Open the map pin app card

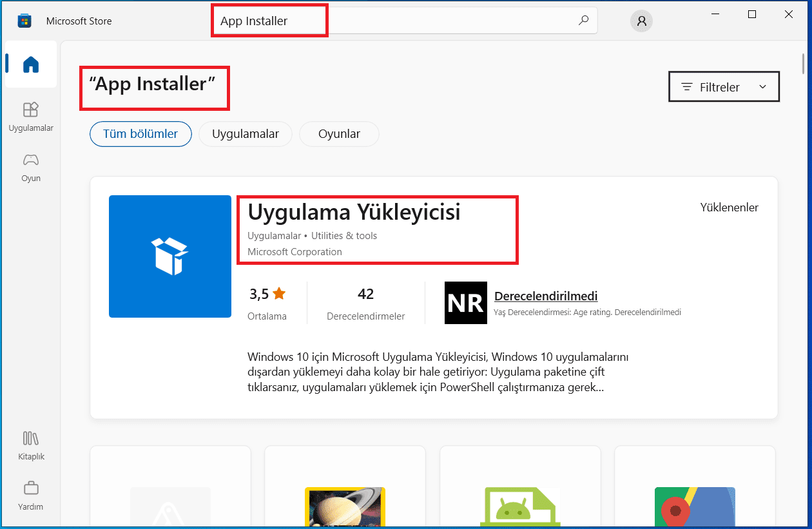click(695, 486)
